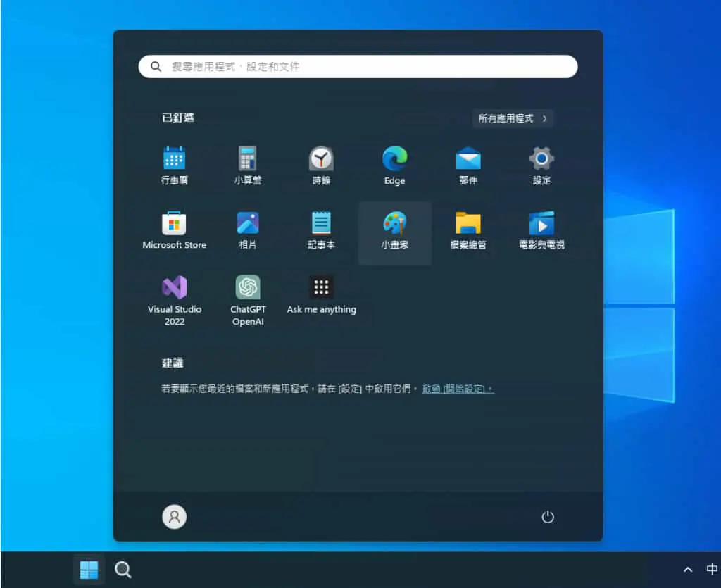The image size is (721, 588).
Task: Launch Microsoft Edge browser
Action: click(x=394, y=166)
